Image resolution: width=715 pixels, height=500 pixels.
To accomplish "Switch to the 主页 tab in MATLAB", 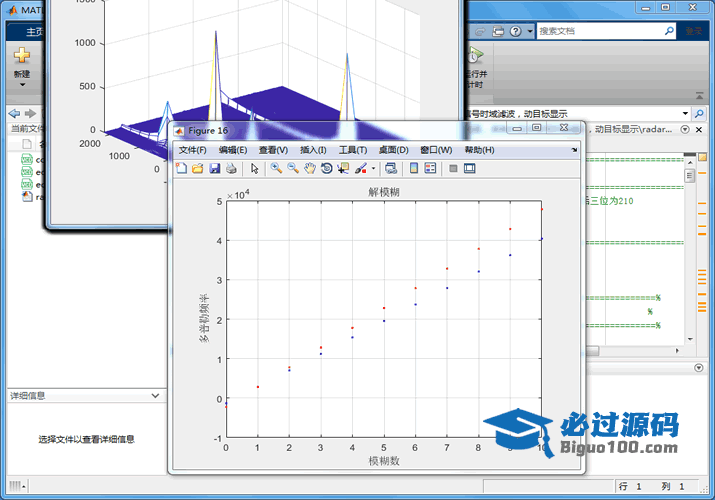I will [34, 31].
